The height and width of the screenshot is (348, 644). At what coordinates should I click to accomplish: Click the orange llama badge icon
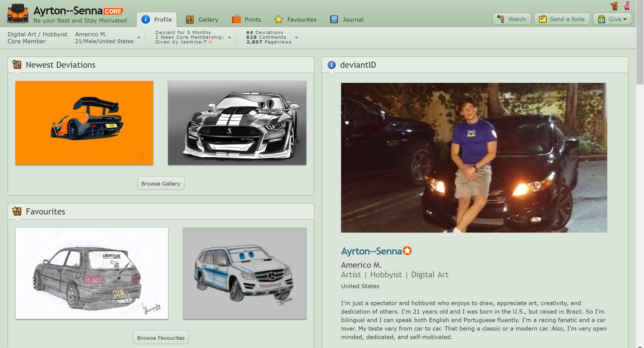pyautogui.click(x=615, y=6)
